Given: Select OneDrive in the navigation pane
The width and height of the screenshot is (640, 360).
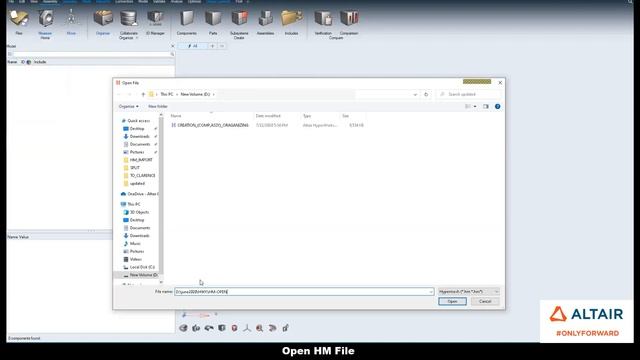Looking at the screenshot, I should [x=140, y=194].
